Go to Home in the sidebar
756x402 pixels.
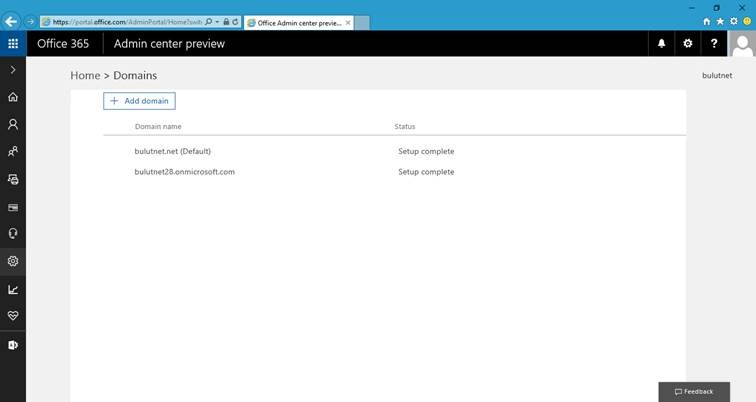(x=13, y=97)
